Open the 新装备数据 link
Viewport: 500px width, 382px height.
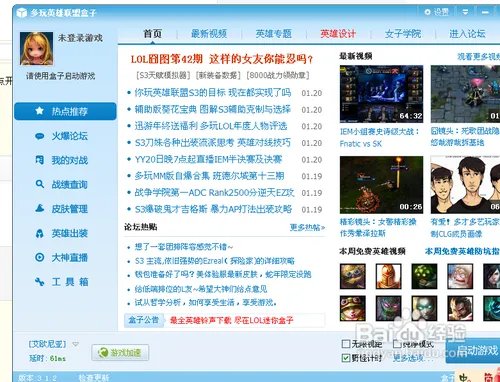click(218, 75)
